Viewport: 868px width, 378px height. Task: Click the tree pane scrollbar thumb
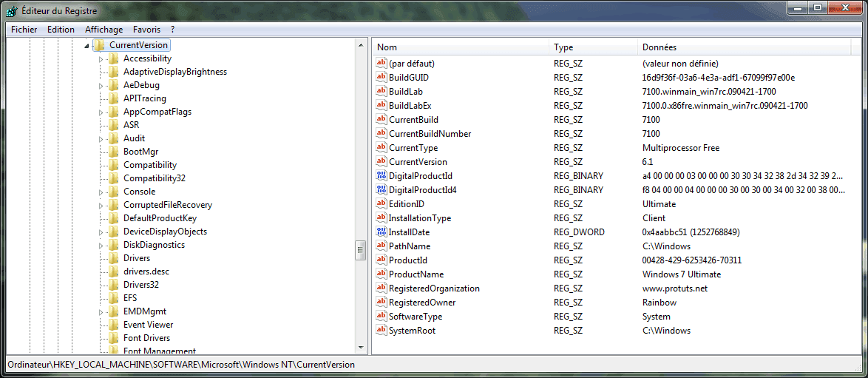coord(360,251)
